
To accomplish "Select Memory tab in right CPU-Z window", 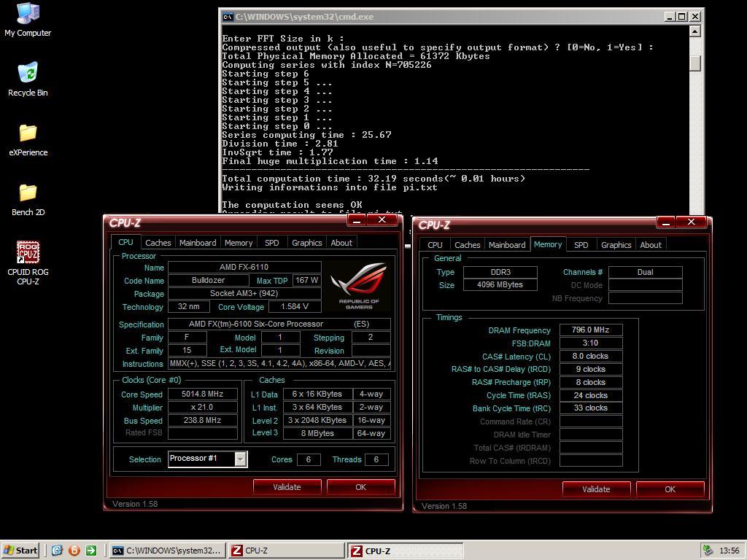I will pos(548,244).
